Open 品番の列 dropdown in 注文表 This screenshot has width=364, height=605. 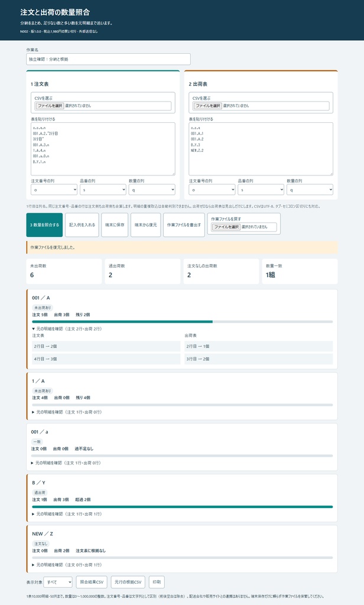[x=103, y=190]
